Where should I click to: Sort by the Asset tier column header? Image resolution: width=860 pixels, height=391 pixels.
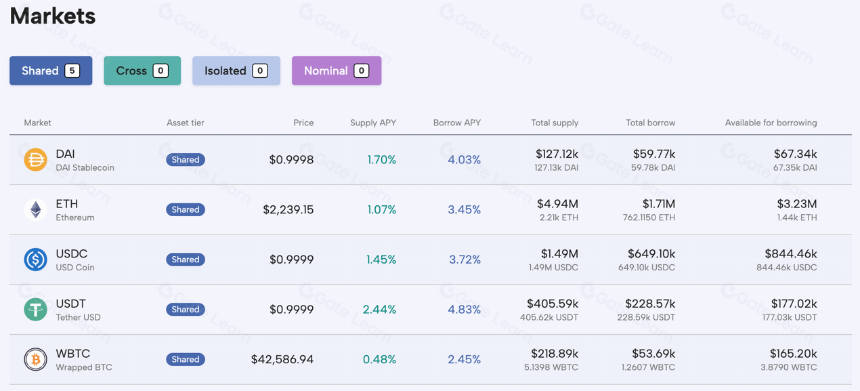coord(185,123)
